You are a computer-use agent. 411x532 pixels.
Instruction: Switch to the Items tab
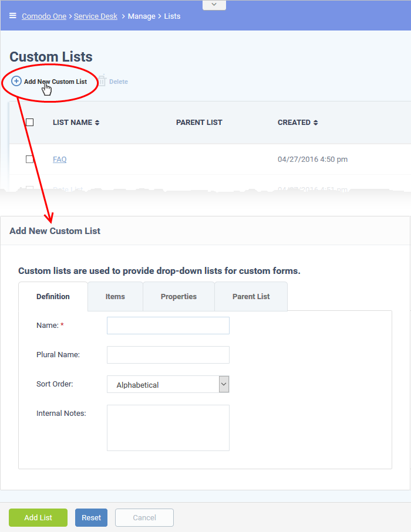pos(115,297)
